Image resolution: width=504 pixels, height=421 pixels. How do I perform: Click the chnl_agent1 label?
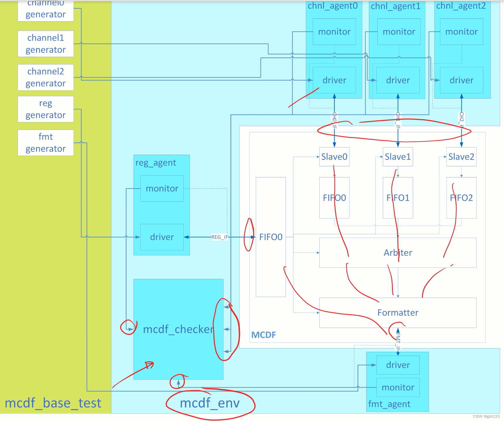click(x=396, y=6)
